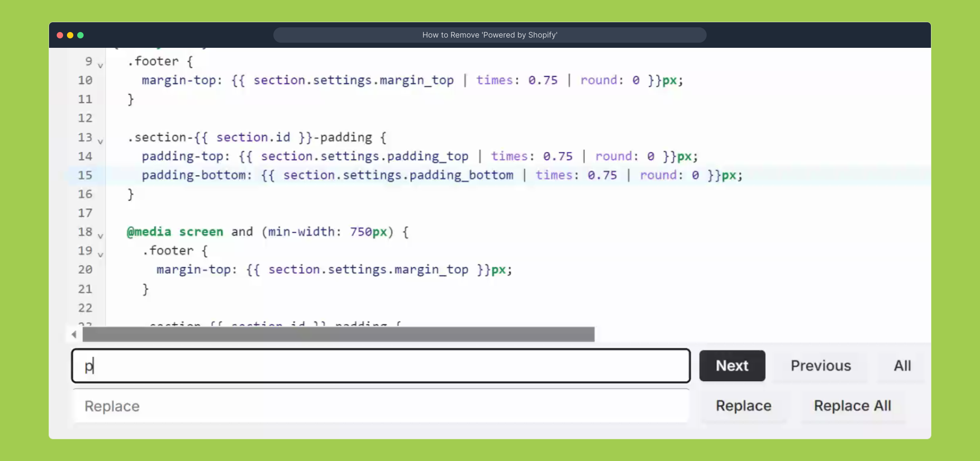The image size is (980, 461).
Task: Click the Replace All button
Action: click(852, 406)
